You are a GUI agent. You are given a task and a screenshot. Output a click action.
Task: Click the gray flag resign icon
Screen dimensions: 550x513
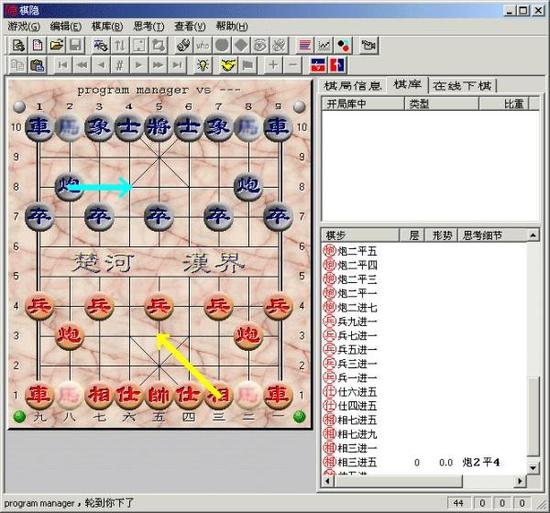coord(247,65)
